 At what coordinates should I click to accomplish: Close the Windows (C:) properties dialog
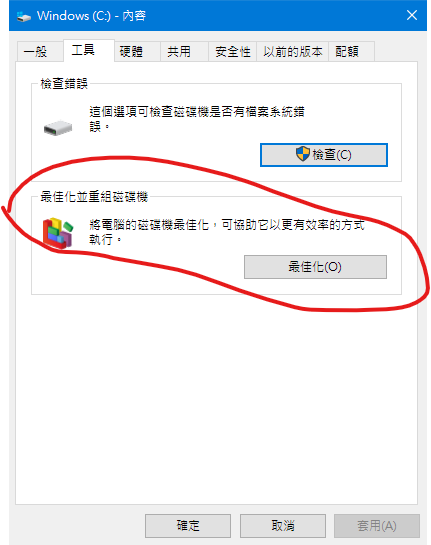coord(412,15)
